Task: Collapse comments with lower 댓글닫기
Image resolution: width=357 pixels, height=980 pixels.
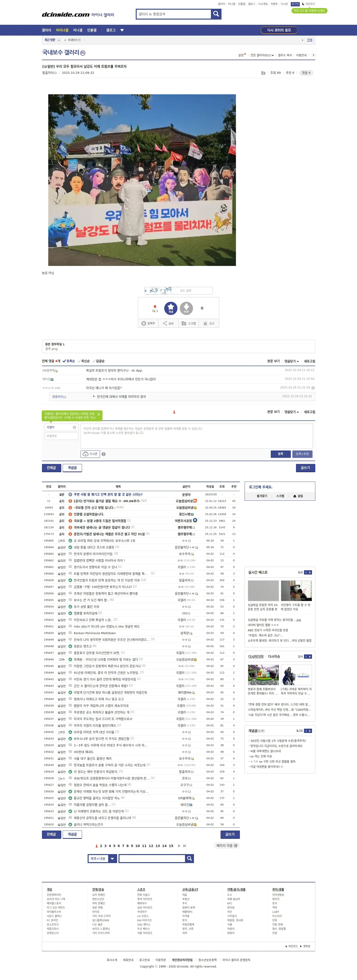Action: pyautogui.click(x=291, y=412)
